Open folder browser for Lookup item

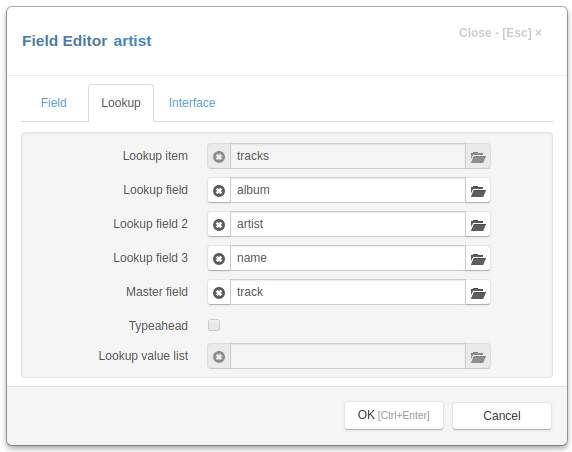tap(478, 157)
